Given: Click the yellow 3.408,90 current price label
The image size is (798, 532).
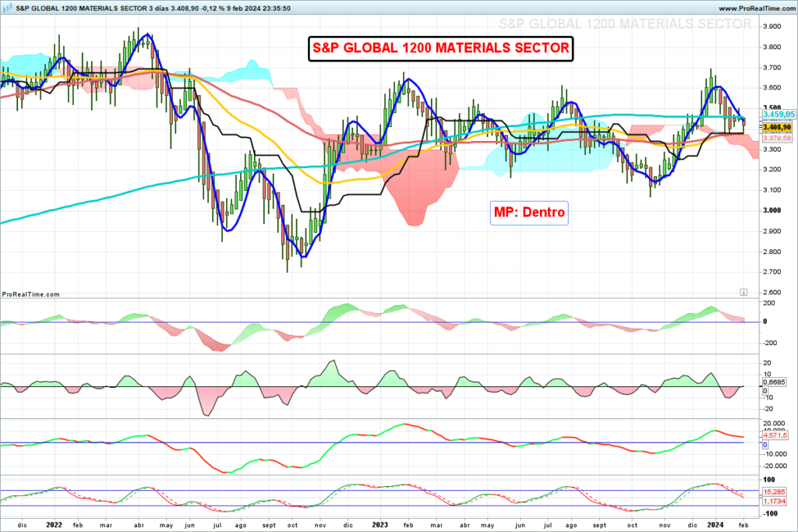Looking at the screenshot, I should click(x=777, y=127).
